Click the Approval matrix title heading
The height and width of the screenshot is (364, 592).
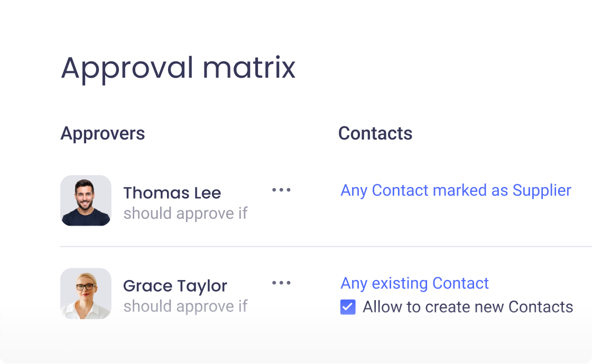(178, 68)
